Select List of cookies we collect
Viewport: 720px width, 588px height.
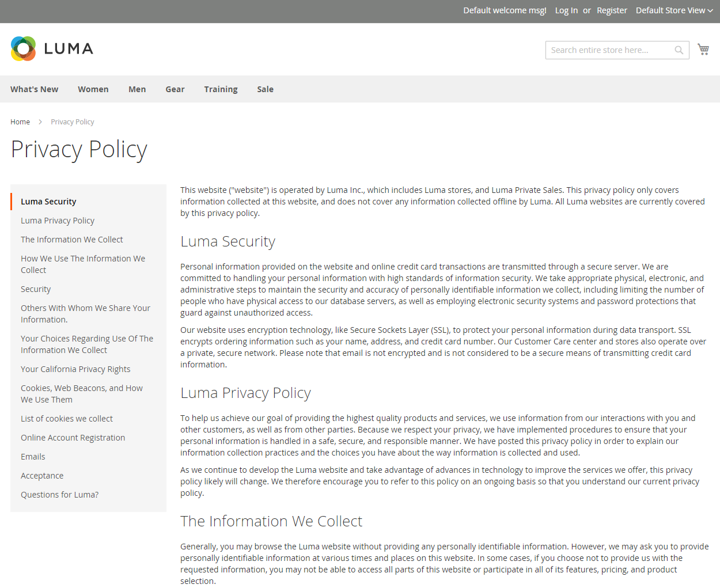pyautogui.click(x=66, y=418)
